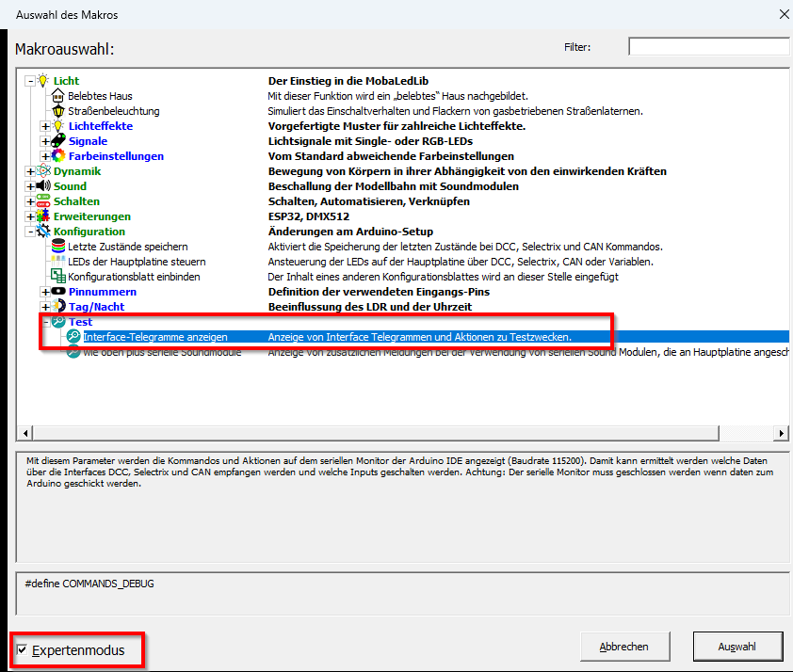Image resolution: width=793 pixels, height=672 pixels.
Task: Click the street lamp icon for Straßenbeleuchtung
Action: 57,111
